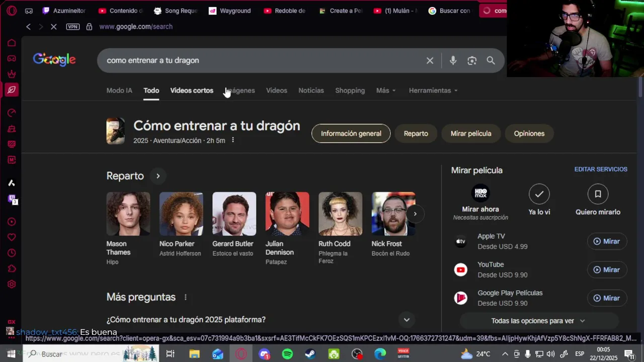Switch to the Modo IA tab
The width and height of the screenshot is (644, 362).
tap(119, 90)
